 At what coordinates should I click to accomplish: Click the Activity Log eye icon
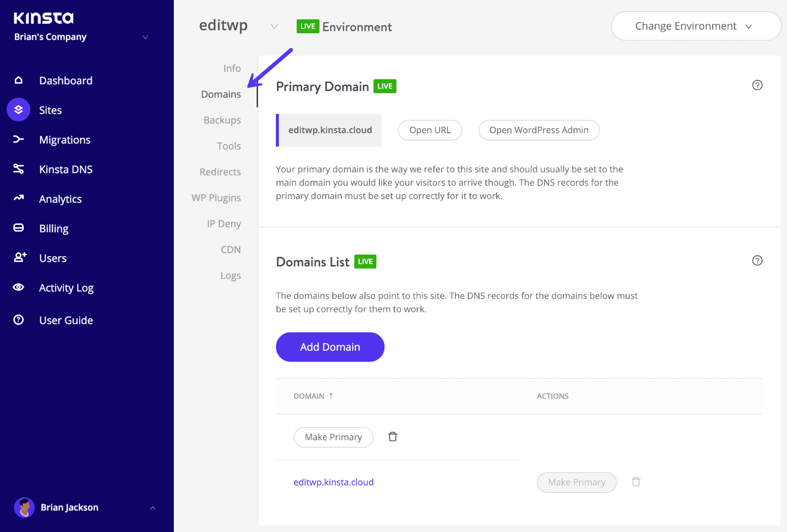pos(18,287)
